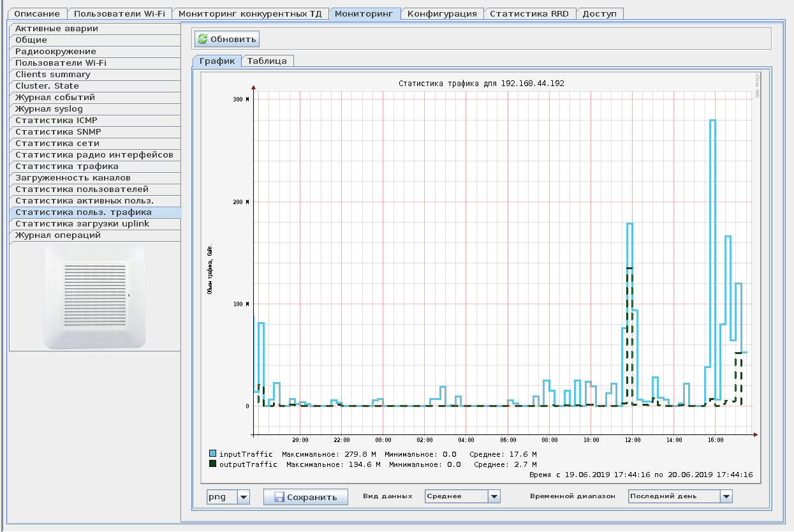Image resolution: width=794 pixels, height=532 pixels.
Task: Open the Пользователи Wi-Fi top tab
Action: click(119, 13)
